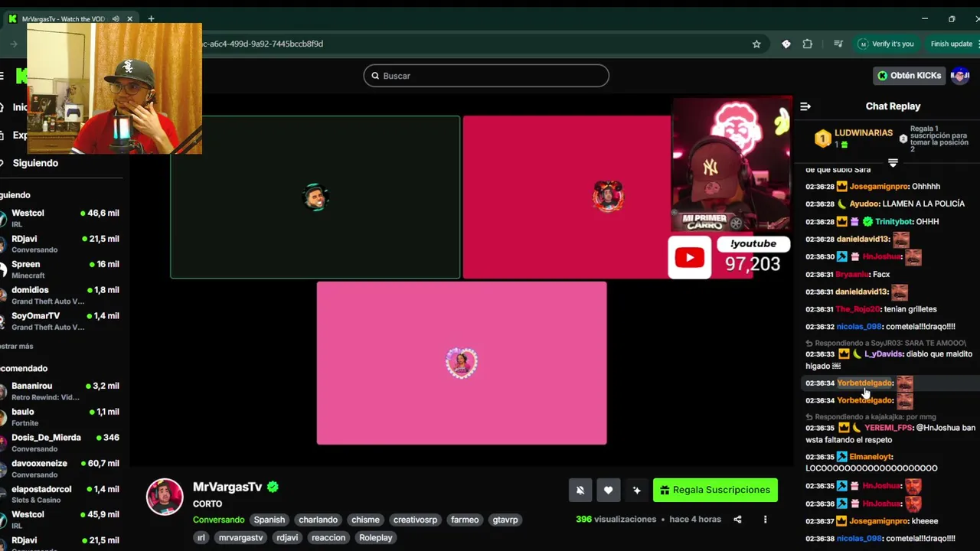The height and width of the screenshot is (551, 980).
Task: Click the pink participant tile in the video
Action: [x=462, y=363]
